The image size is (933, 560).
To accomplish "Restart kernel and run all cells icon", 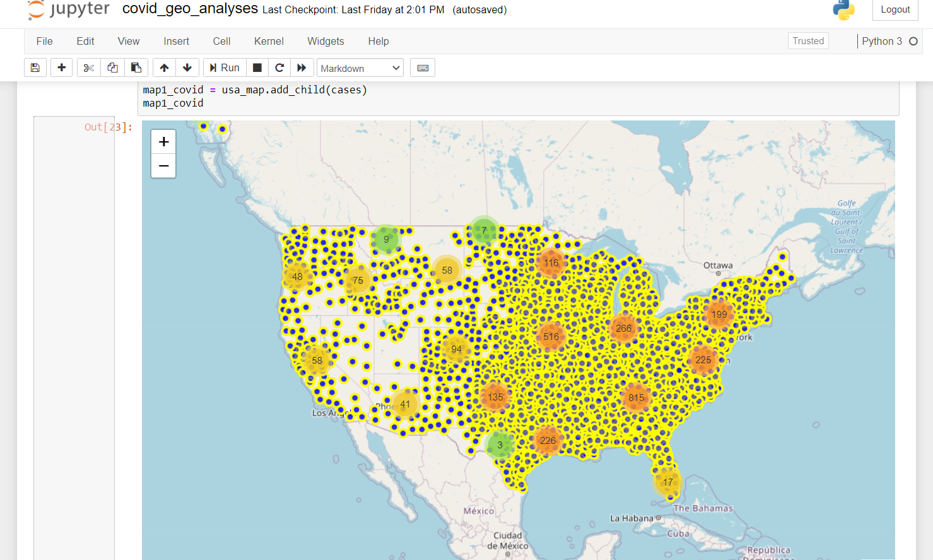I will pyautogui.click(x=302, y=67).
